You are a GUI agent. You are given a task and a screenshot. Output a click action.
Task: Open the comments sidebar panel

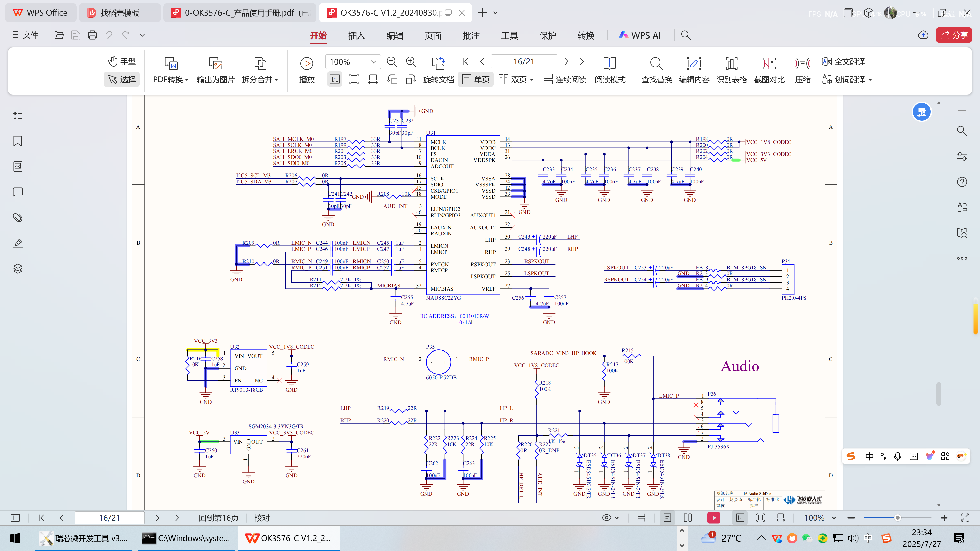pyautogui.click(x=18, y=192)
